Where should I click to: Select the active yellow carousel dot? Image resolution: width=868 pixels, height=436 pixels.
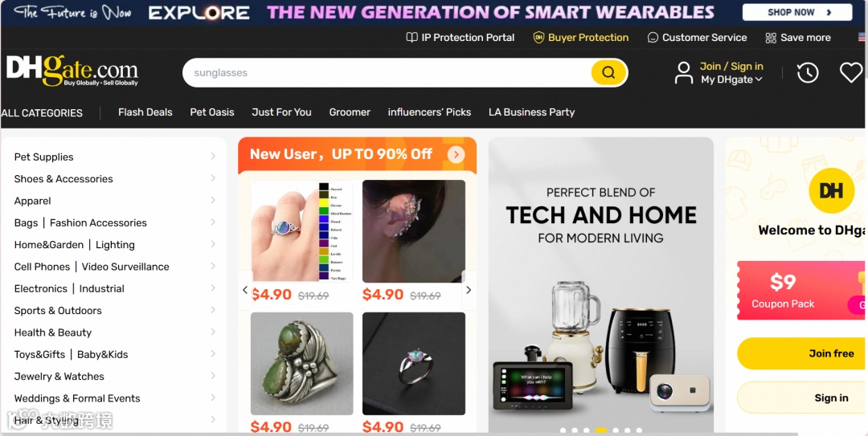click(600, 430)
